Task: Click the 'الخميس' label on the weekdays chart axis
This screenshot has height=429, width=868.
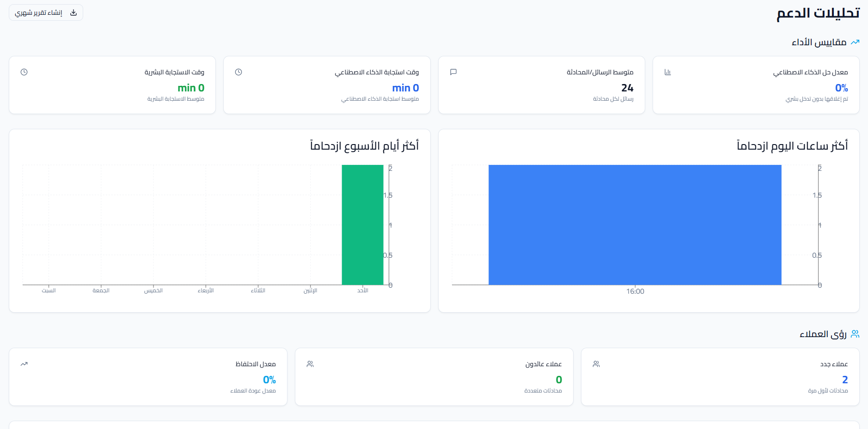Action: pos(153,290)
